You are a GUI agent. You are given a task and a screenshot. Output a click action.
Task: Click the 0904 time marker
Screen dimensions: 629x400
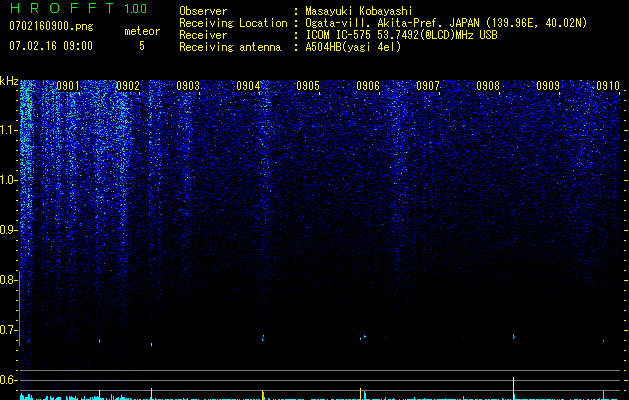tap(248, 86)
